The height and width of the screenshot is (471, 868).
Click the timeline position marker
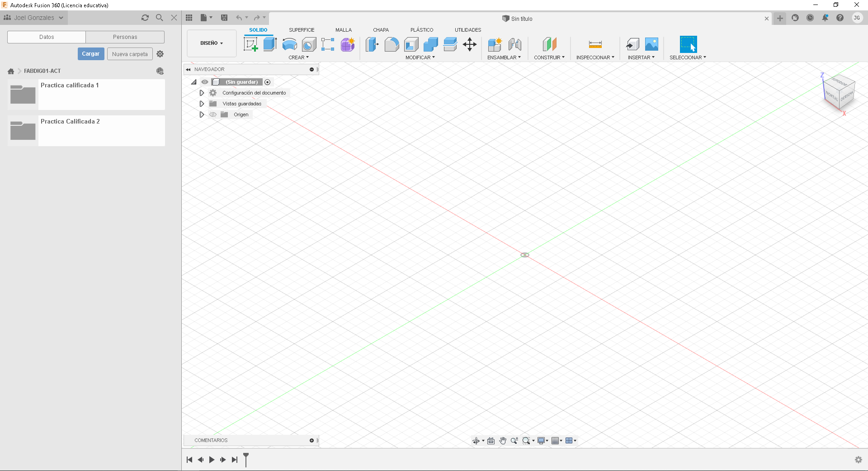[x=246, y=459]
